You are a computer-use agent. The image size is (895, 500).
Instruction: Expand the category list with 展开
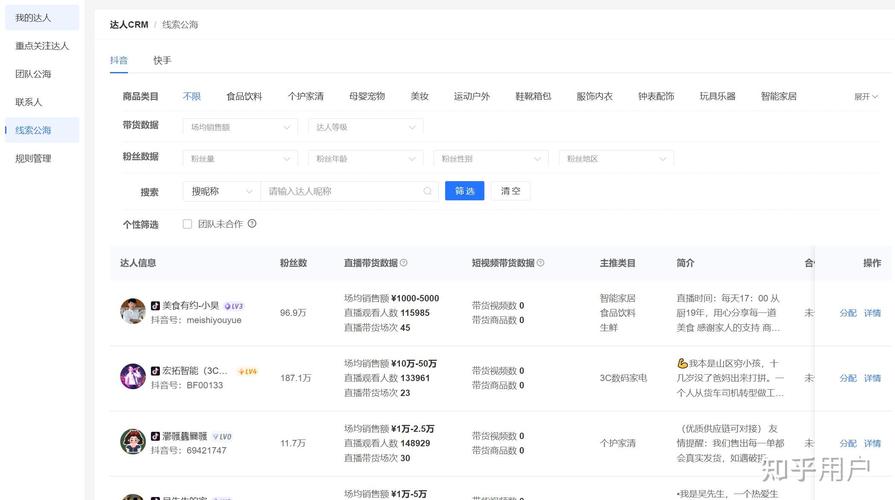[x=865, y=97]
